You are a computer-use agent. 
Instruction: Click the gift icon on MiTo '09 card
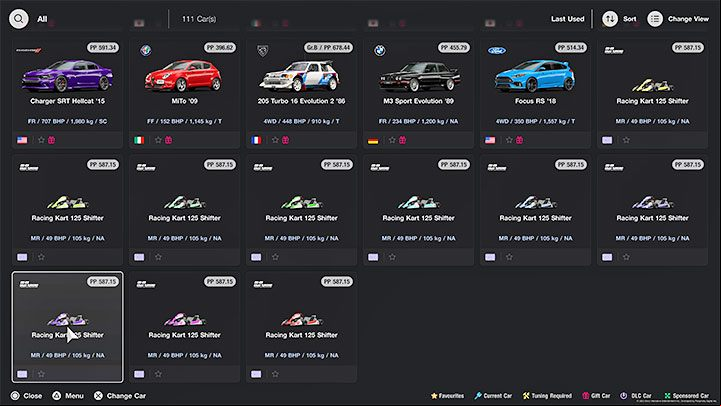169,140
